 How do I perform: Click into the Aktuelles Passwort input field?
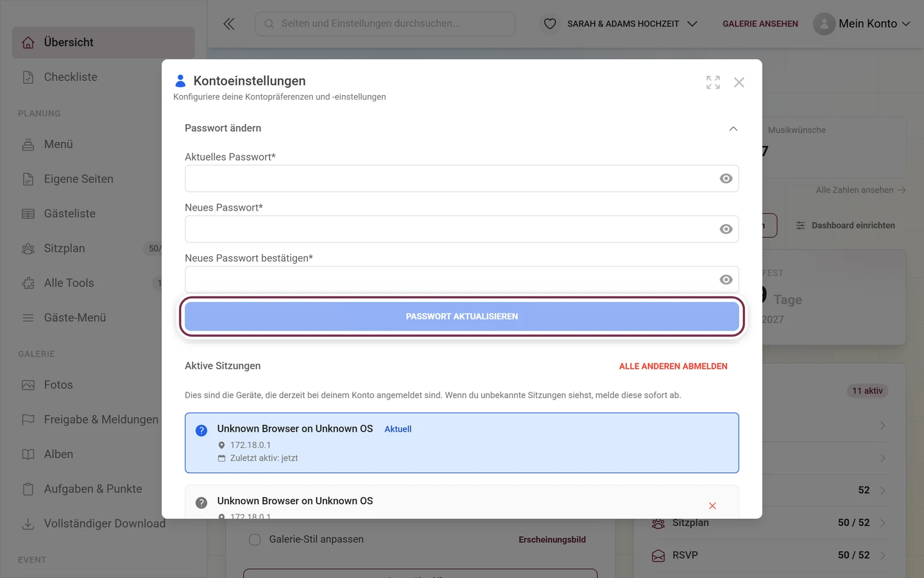tap(449, 179)
